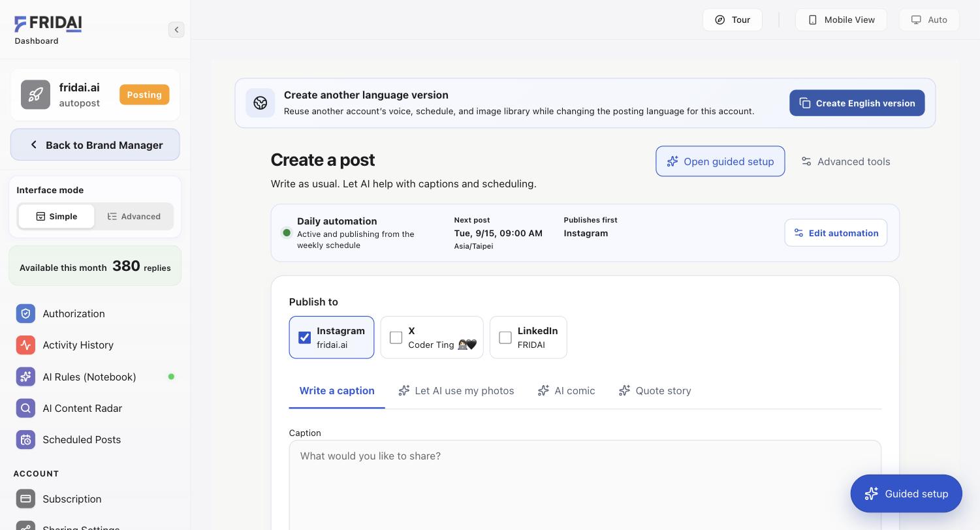Click the green automation status dot
This screenshot has width=980, height=530.
pos(287,233)
